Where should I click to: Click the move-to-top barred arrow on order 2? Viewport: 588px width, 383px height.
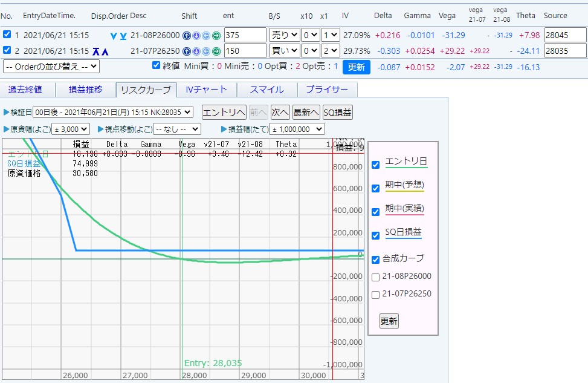[96, 51]
